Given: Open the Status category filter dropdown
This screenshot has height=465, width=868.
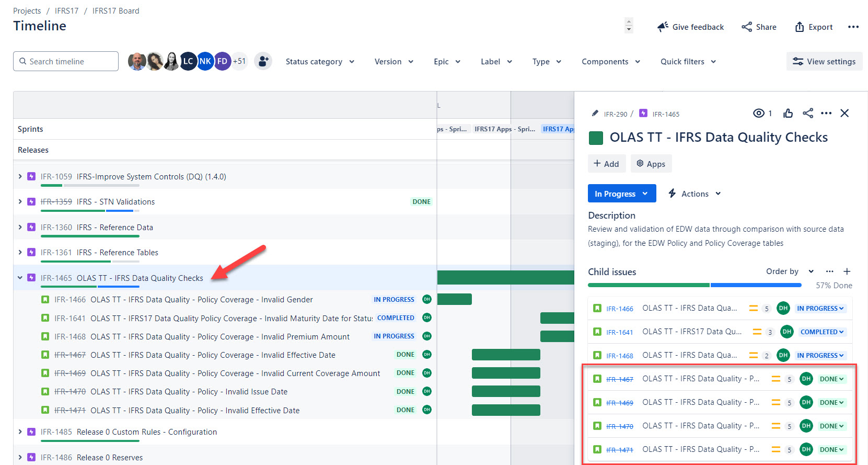Looking at the screenshot, I should (x=320, y=61).
